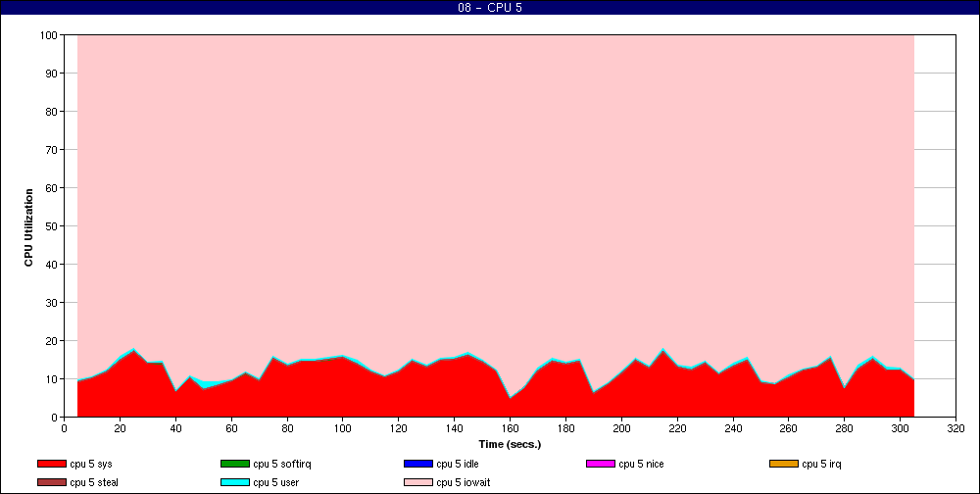Select the 'cpu 5 iowait' legend label
980x494 pixels.
pyautogui.click(x=464, y=482)
